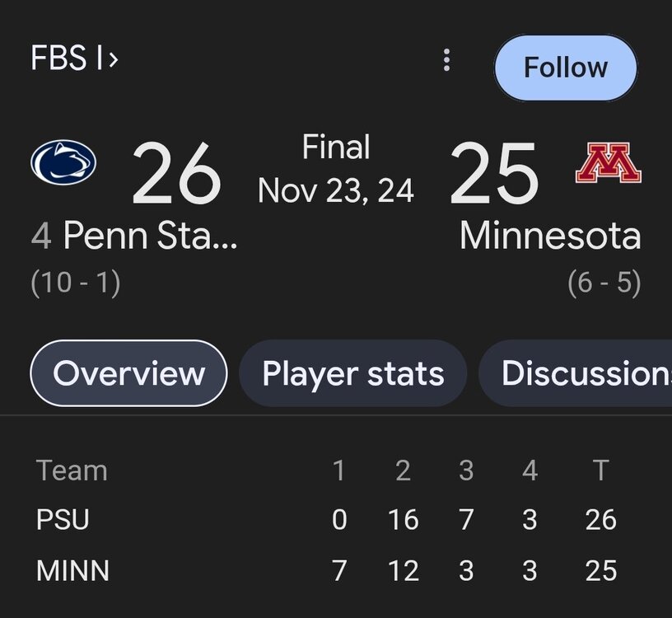Click the Final Nov 23, 24 status
Viewport: 672px width, 618px height.
[336, 170]
